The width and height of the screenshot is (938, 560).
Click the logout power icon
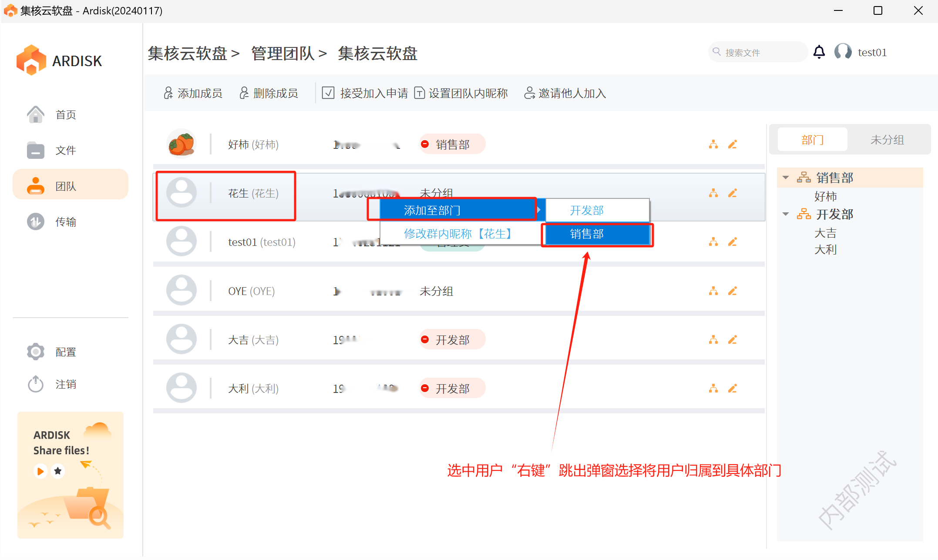[x=36, y=384]
